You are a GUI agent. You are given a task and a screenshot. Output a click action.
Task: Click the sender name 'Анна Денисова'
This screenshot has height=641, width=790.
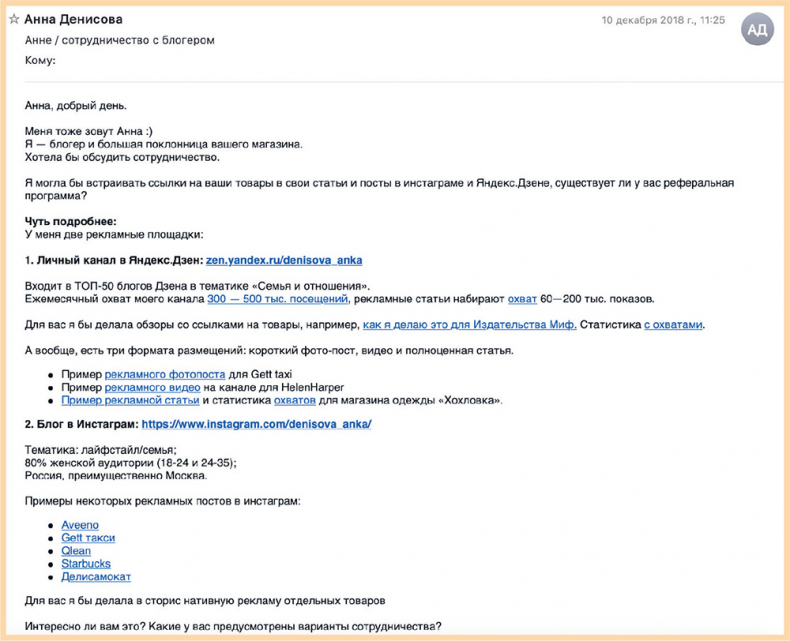[78, 20]
